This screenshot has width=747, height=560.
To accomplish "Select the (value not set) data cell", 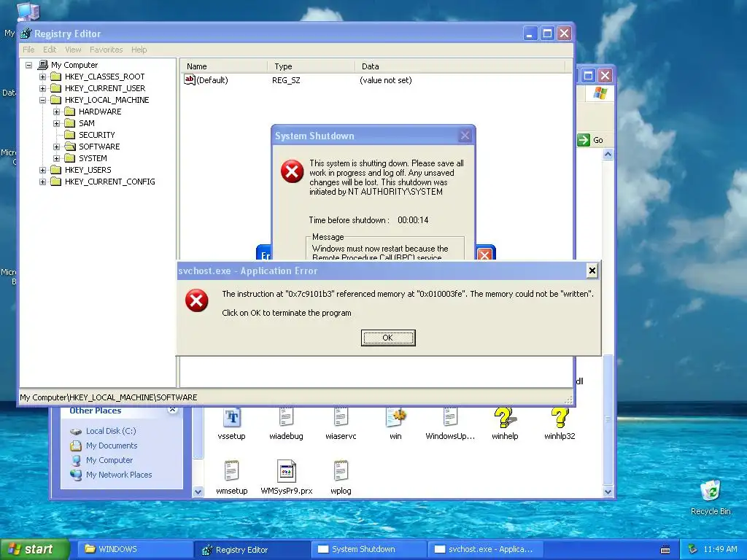I will [x=386, y=80].
